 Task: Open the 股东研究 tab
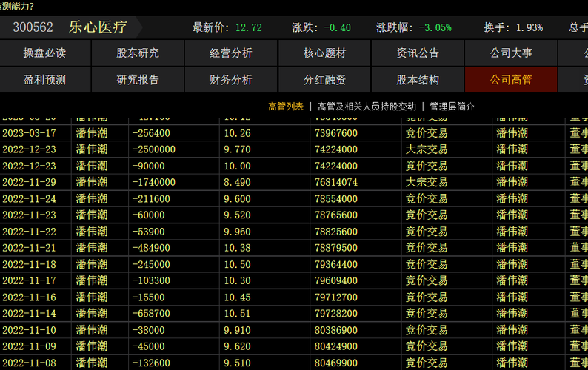(x=138, y=53)
